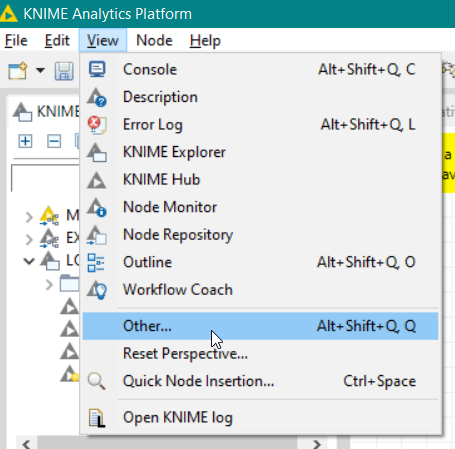Open the Node Repository view
Image resolution: width=455 pixels, height=449 pixels.
[260, 235]
